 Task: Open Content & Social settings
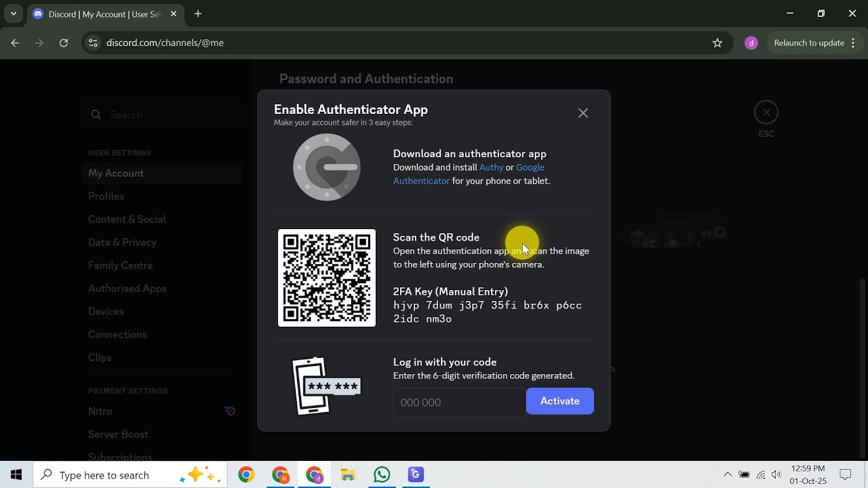click(127, 220)
